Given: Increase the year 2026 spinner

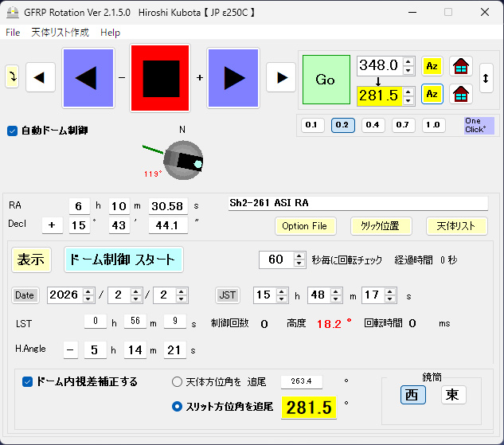Looking at the screenshot, I should click(x=87, y=291).
